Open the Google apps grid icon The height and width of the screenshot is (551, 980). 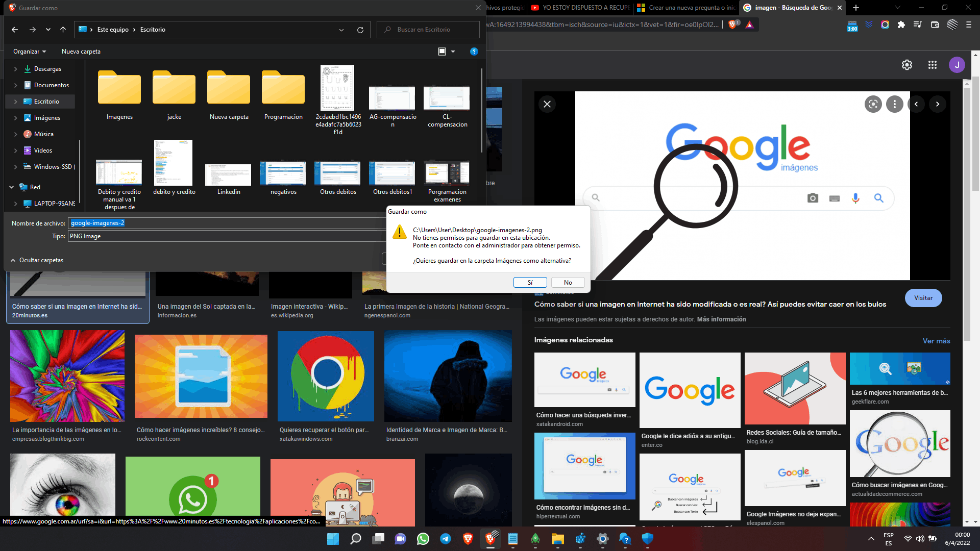pyautogui.click(x=932, y=65)
